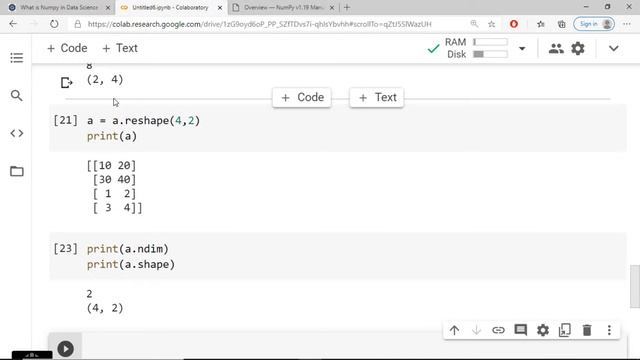This screenshot has width=640, height=360.
Task: Delete the cell with trash icon
Action: (x=587, y=330)
